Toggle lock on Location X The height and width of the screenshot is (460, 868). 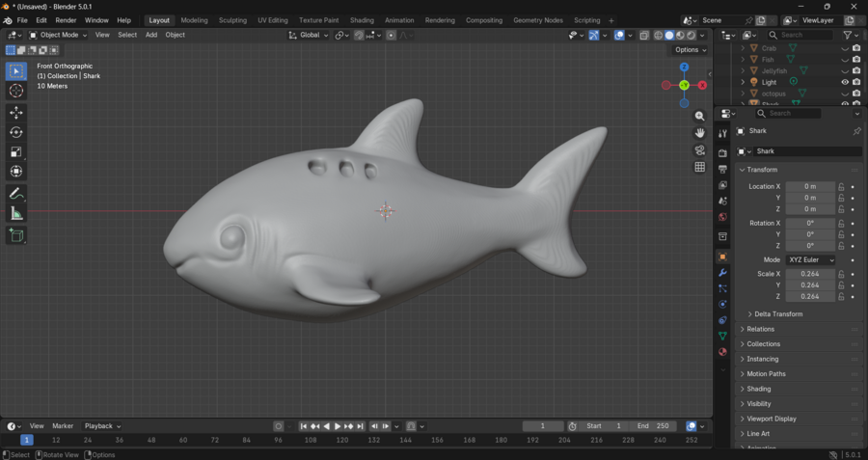[x=841, y=187]
